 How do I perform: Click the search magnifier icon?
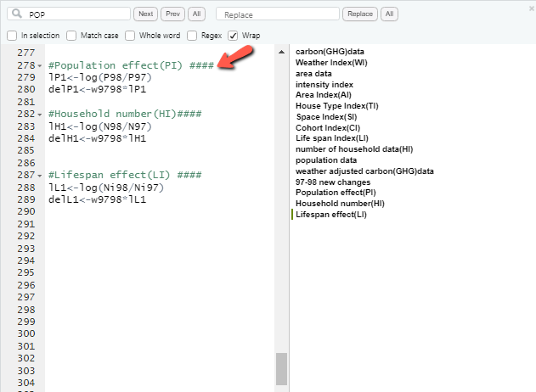16,14
